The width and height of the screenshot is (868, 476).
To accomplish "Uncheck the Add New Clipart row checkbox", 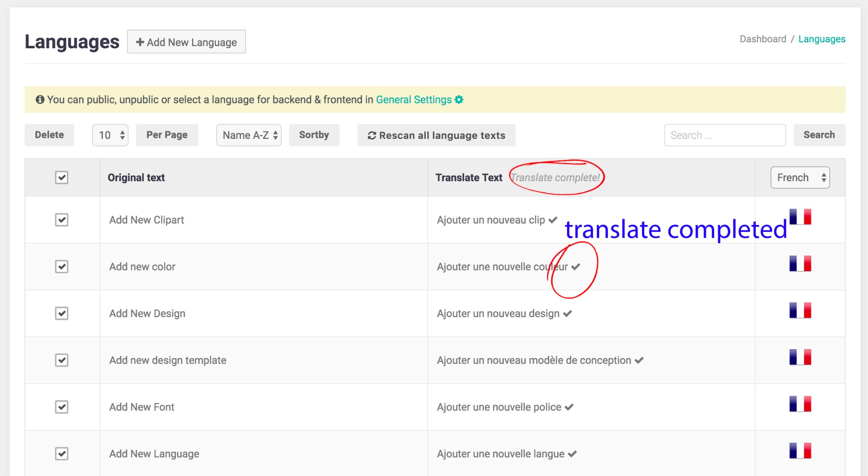I will 62,220.
